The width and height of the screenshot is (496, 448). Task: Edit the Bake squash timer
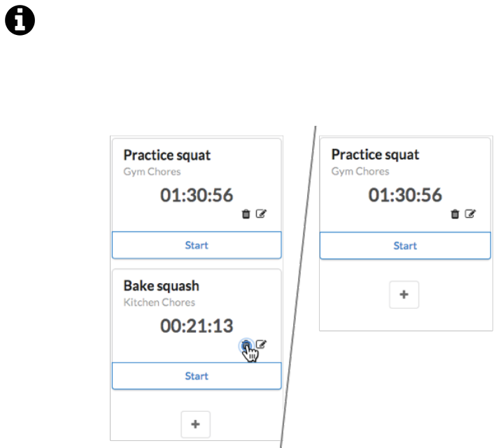[261, 344]
